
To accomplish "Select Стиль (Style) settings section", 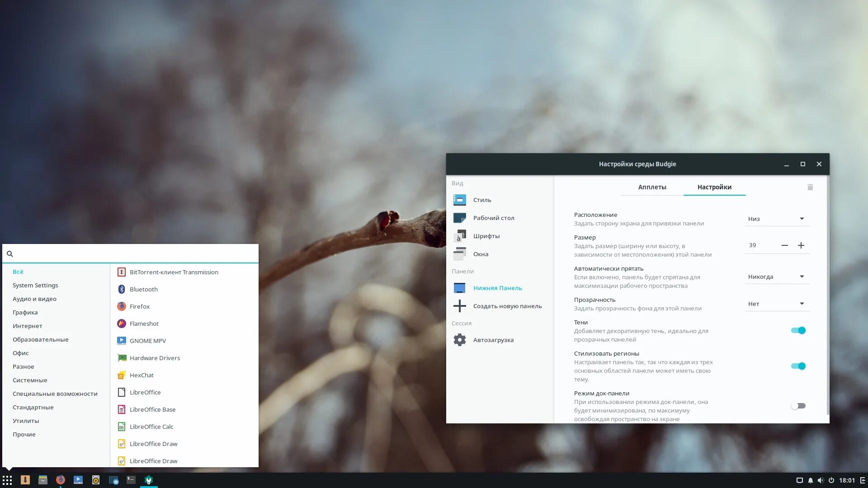I will (x=481, y=199).
